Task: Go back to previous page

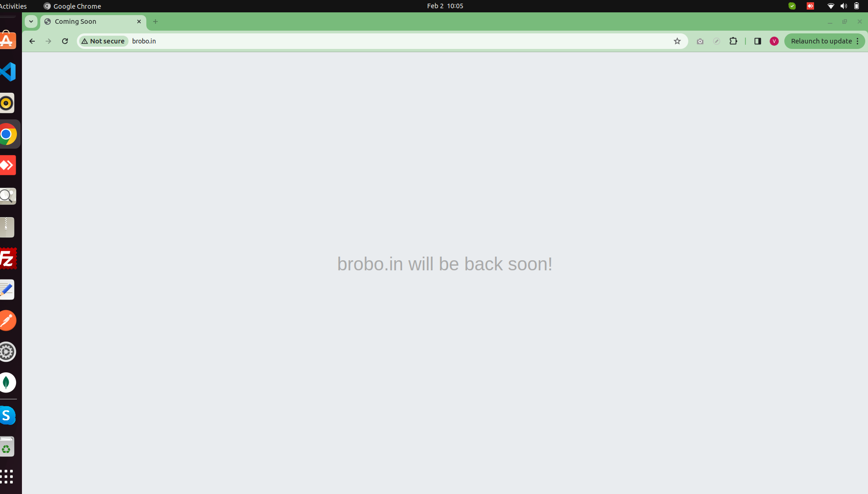Action: pos(32,41)
